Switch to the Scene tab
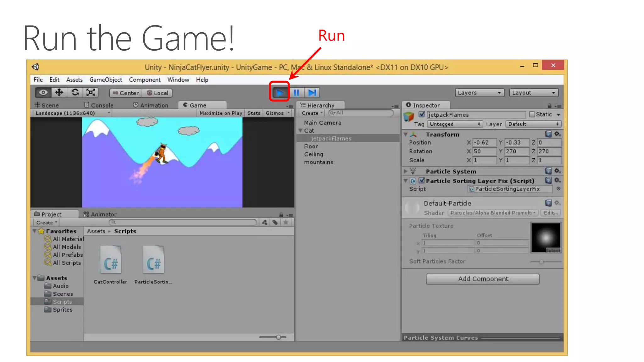 pyautogui.click(x=47, y=105)
